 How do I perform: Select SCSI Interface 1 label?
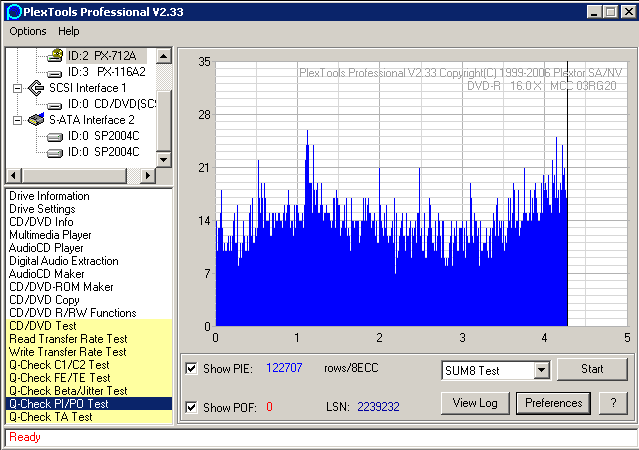click(x=88, y=88)
